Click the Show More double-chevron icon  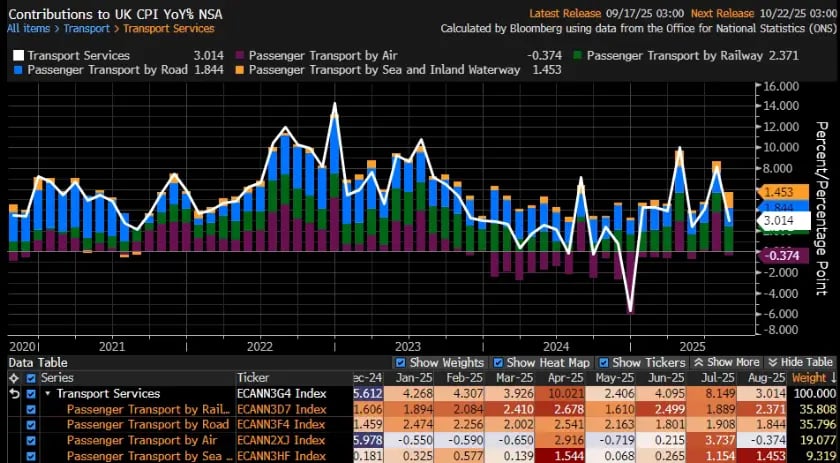[700, 362]
